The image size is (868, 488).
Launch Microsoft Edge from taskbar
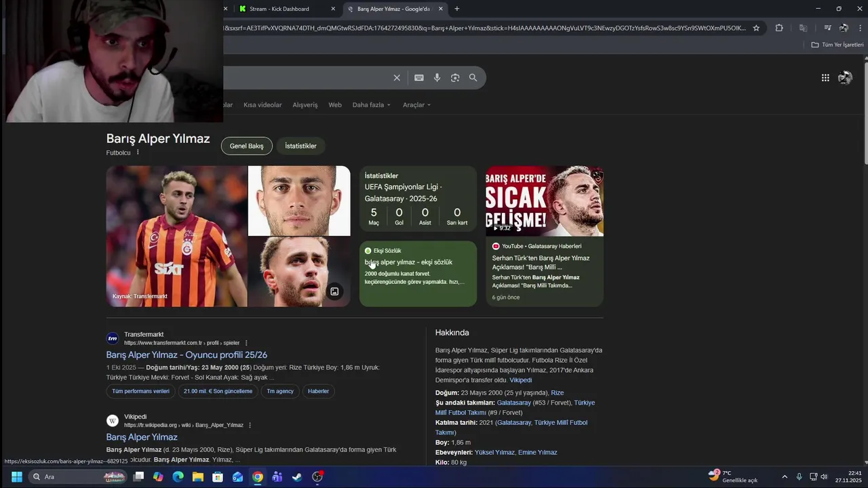[178, 477]
